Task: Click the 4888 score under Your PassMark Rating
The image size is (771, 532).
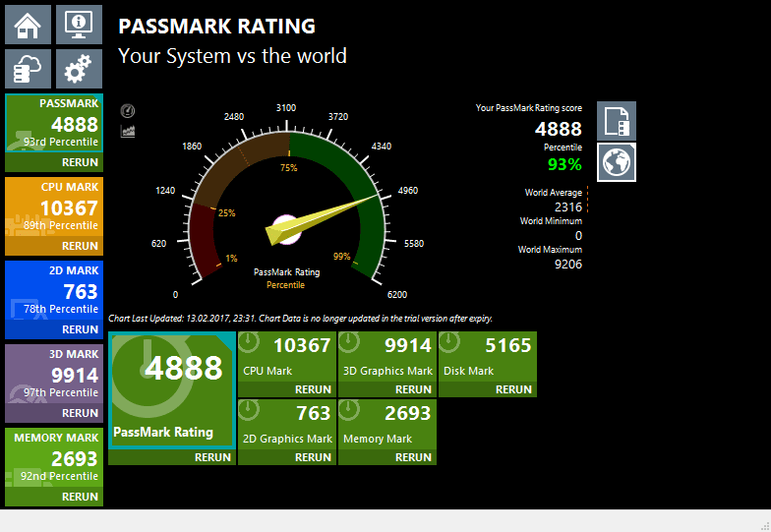Action: tap(559, 129)
